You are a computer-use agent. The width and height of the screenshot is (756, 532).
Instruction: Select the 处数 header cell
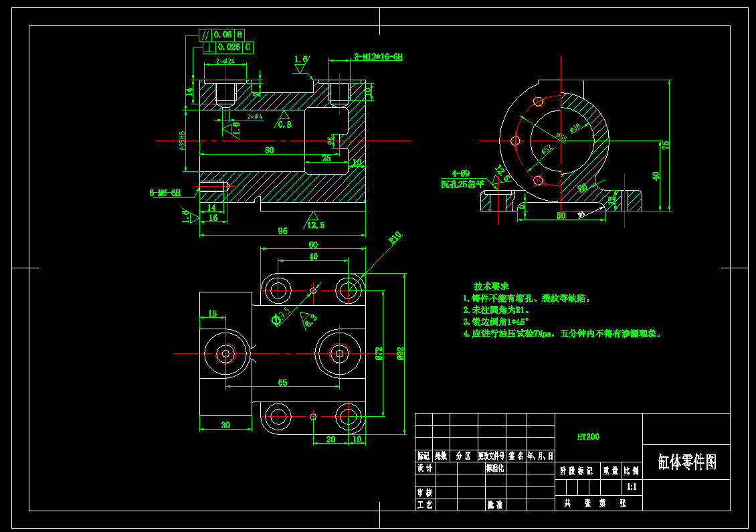pos(441,456)
